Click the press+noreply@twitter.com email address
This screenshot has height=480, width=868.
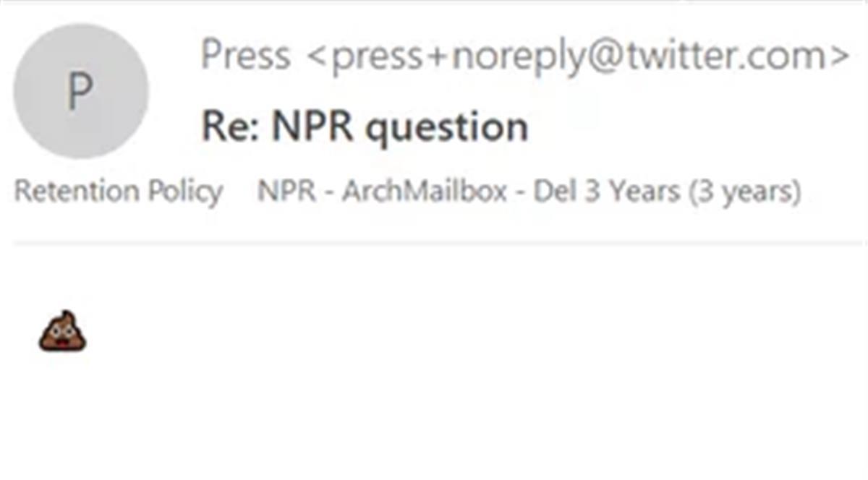578,55
